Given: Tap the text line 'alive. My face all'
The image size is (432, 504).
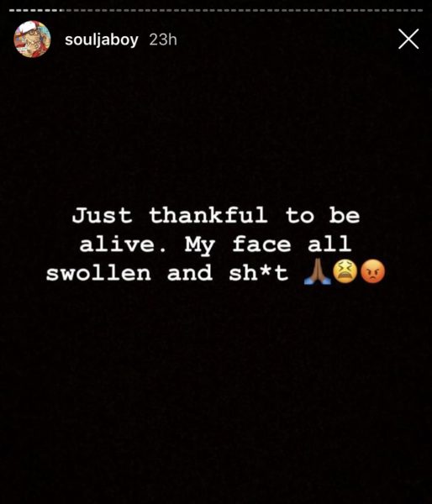Looking at the screenshot, I should click(215, 245).
